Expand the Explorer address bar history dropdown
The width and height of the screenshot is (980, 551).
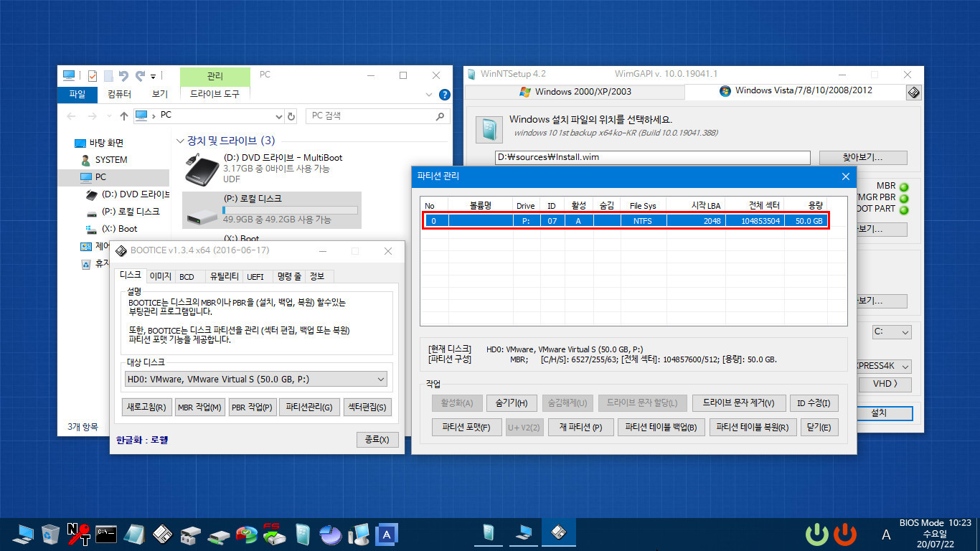pos(279,116)
